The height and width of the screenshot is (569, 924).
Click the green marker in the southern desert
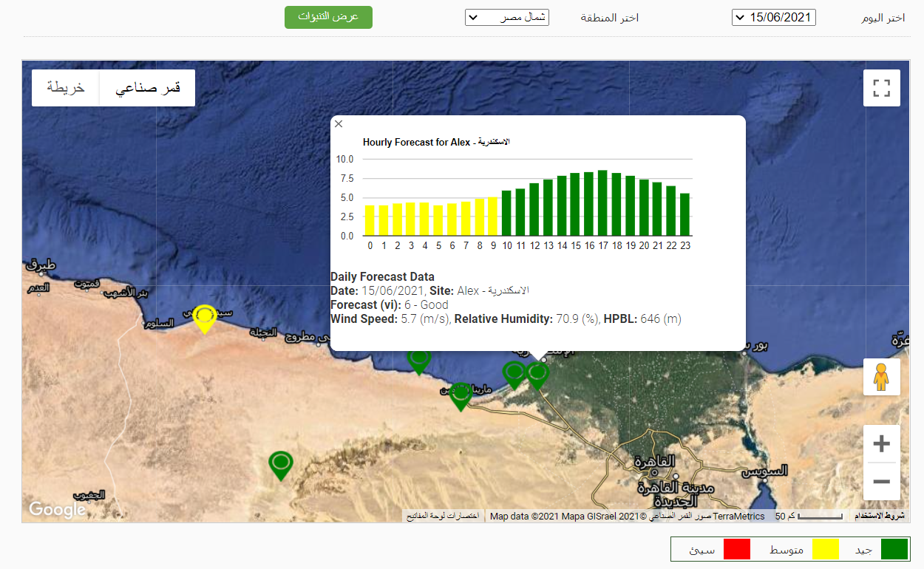click(x=280, y=465)
